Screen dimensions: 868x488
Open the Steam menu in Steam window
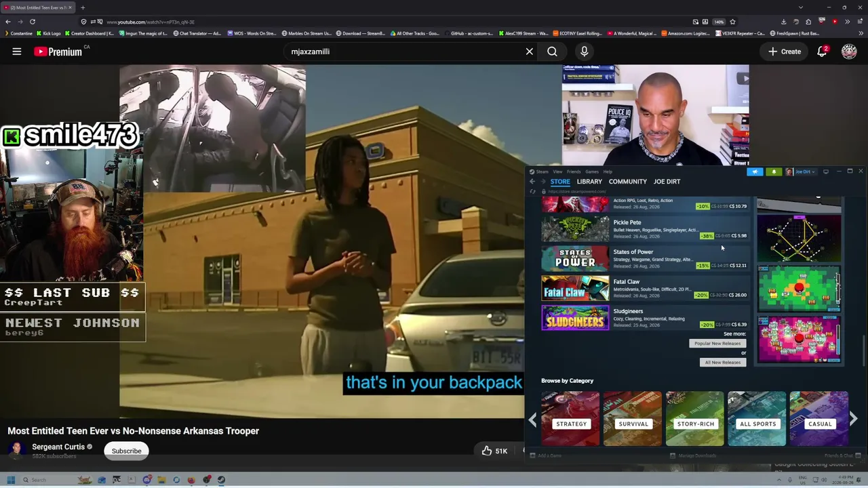click(541, 171)
